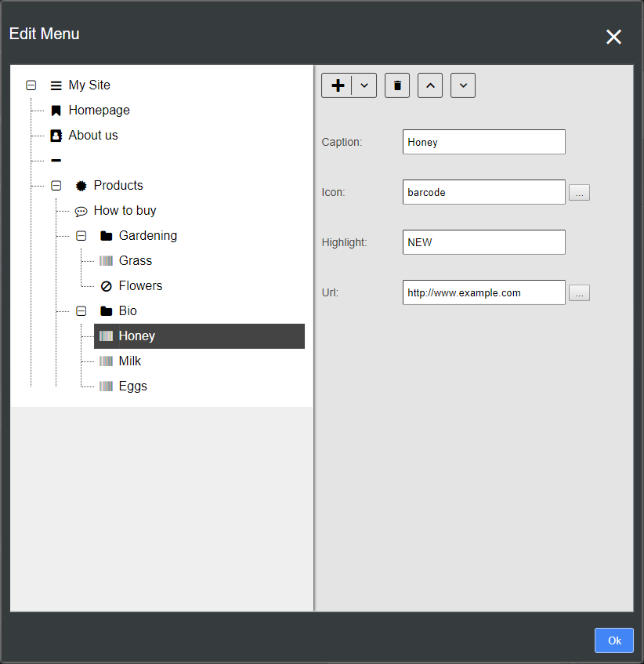Click the speech bubble icon beside How to buy

point(81,210)
